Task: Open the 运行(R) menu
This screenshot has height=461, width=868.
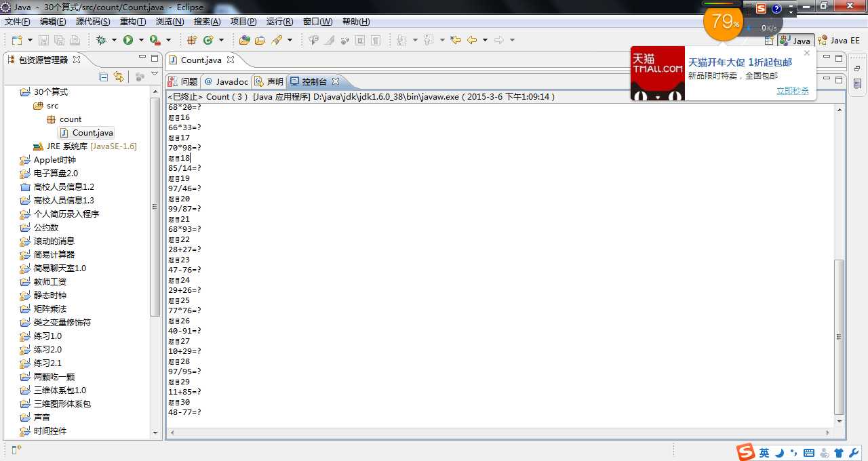Action: click(280, 22)
